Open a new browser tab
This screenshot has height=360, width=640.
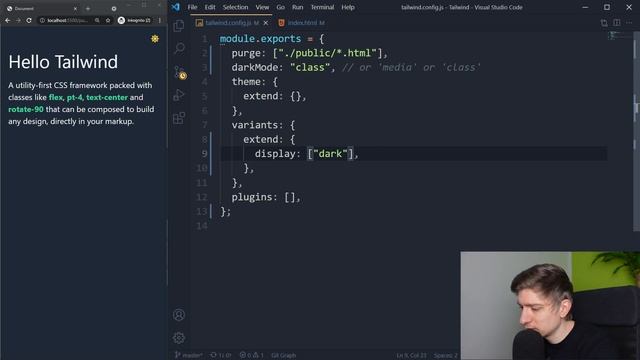coord(88,8)
